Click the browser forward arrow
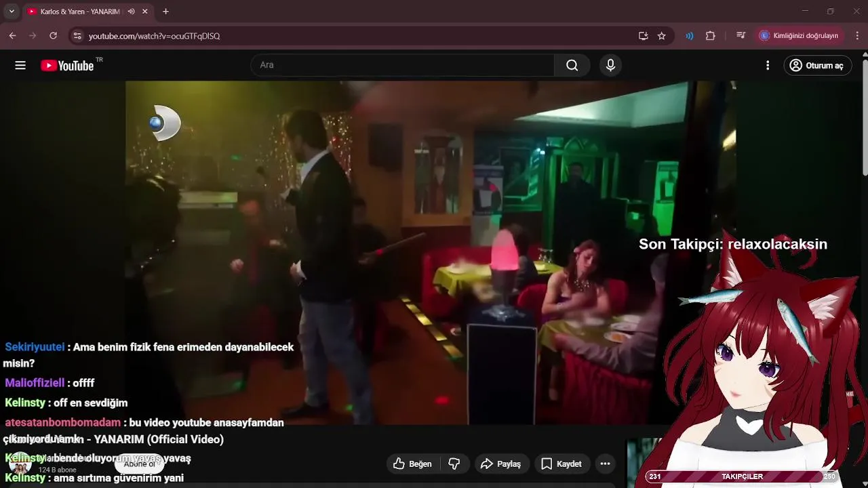This screenshot has width=868, height=488. click(33, 36)
